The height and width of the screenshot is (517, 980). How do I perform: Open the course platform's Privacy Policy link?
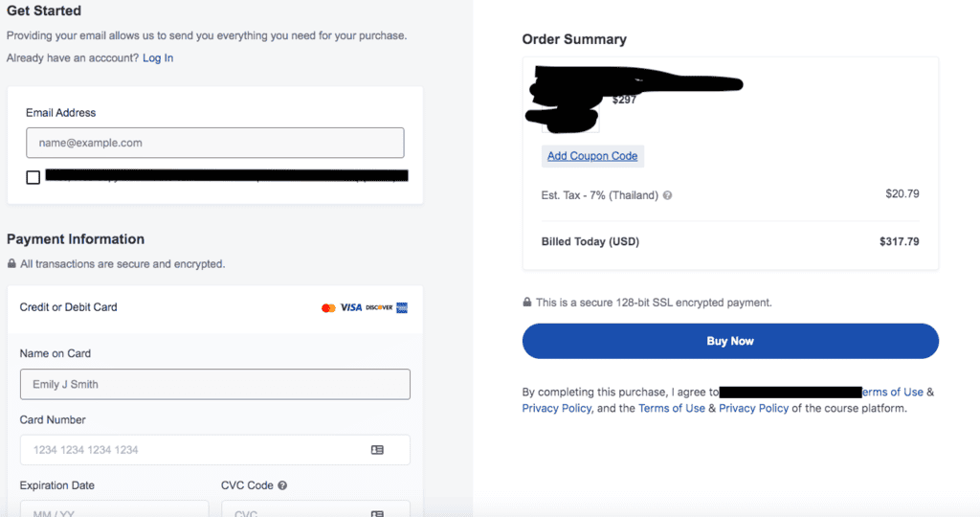point(754,408)
